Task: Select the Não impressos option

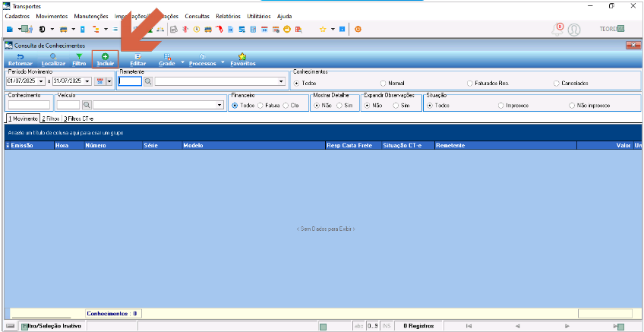Action: [572, 106]
